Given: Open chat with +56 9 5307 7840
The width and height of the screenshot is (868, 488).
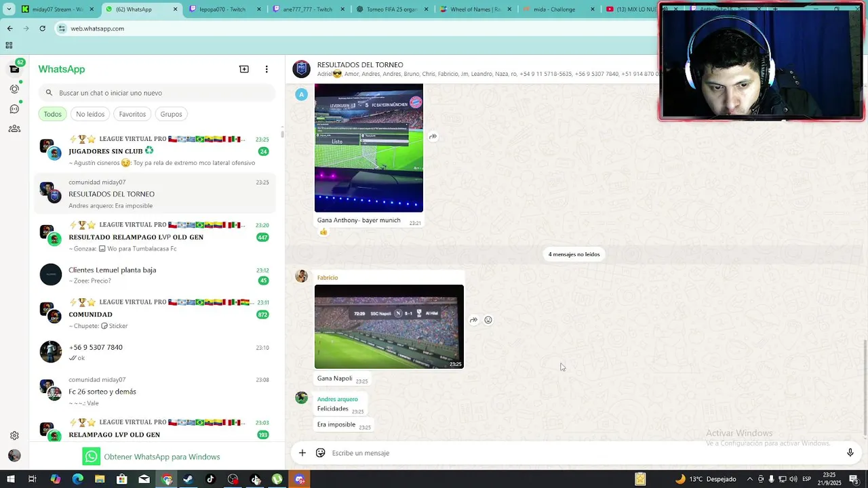Looking at the screenshot, I should click(154, 352).
